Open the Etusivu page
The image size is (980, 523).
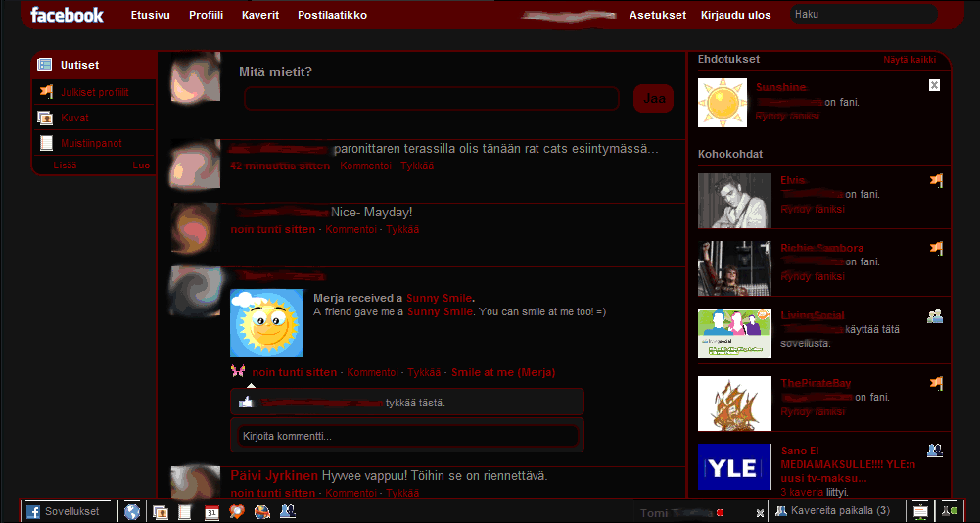pyautogui.click(x=150, y=15)
